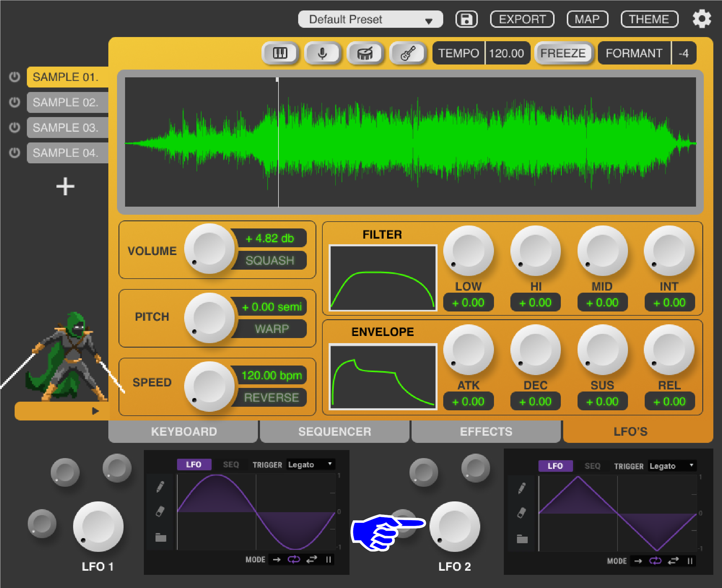The width and height of the screenshot is (722, 588).
Task: Add a new sample with the plus icon
Action: tap(65, 187)
